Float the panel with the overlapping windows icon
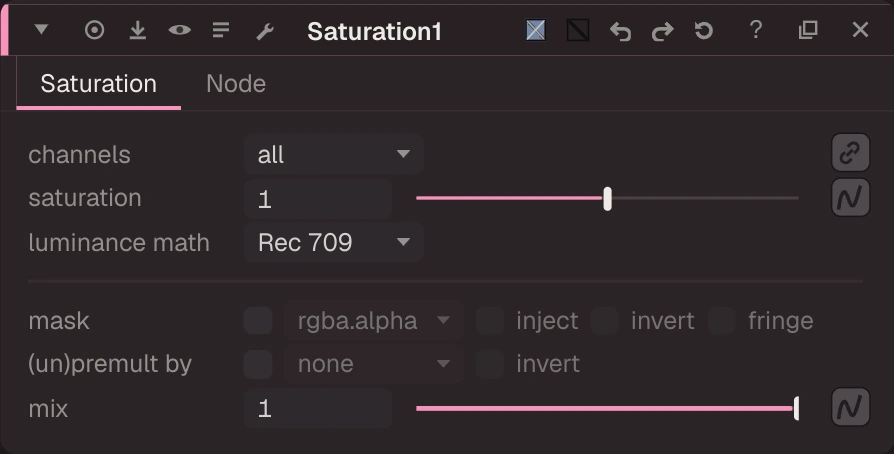Screen dimensions: 894x454 tap(808, 30)
